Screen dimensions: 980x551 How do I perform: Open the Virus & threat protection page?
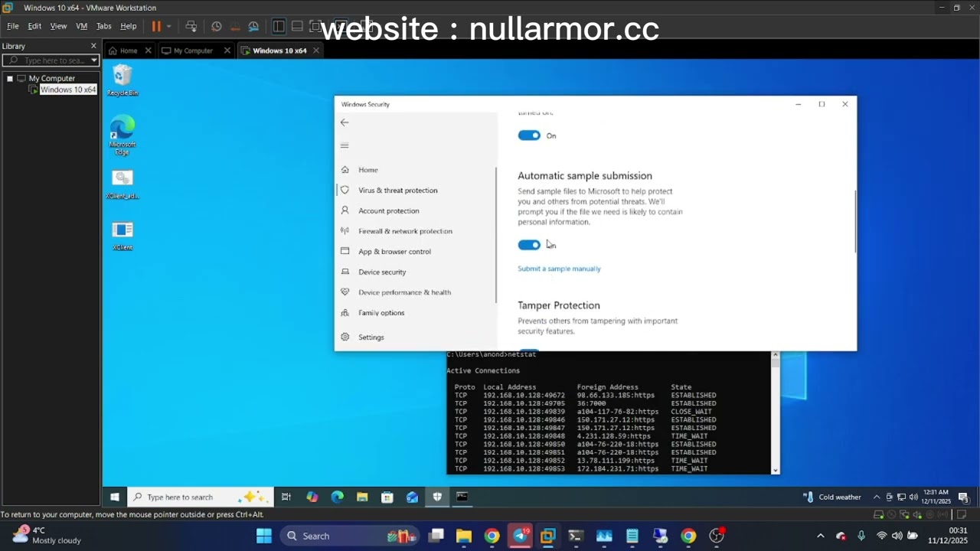pos(398,190)
